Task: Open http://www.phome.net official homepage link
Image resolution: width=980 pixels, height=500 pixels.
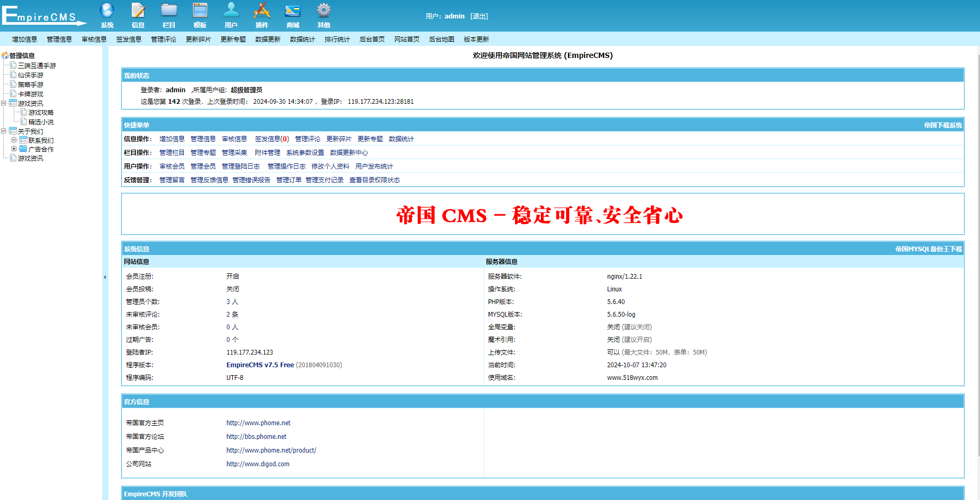Action: (x=259, y=423)
